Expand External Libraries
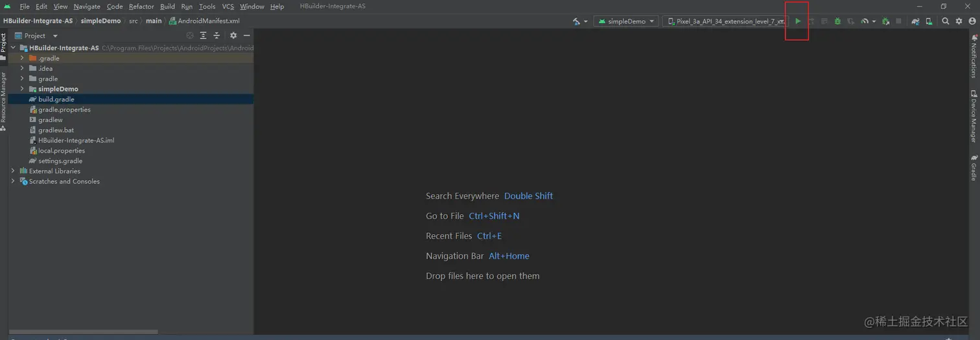Viewport: 980px width, 340px height. [x=13, y=171]
